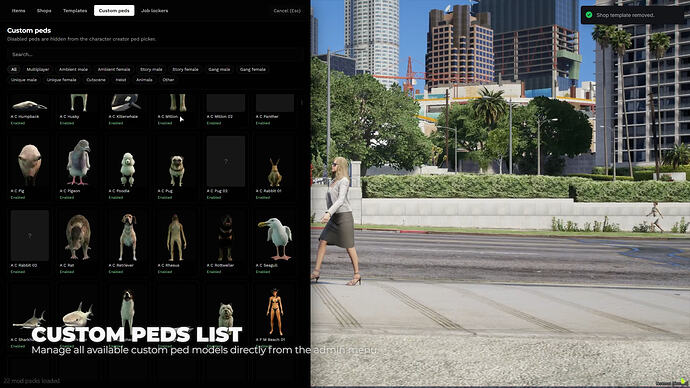The width and height of the screenshot is (690, 388).
Task: Toggle Enabled status under A C Rabbit 01
Action: pos(263,198)
